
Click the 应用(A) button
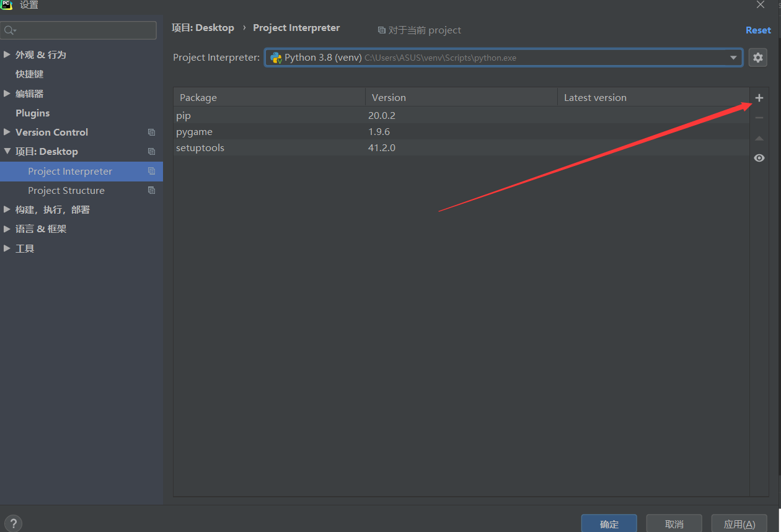click(739, 524)
